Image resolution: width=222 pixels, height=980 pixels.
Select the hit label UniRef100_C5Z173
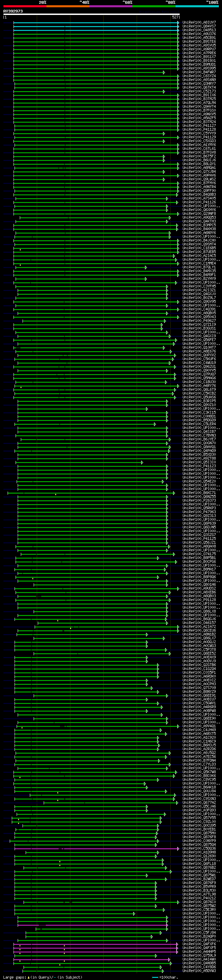tap(199, 91)
